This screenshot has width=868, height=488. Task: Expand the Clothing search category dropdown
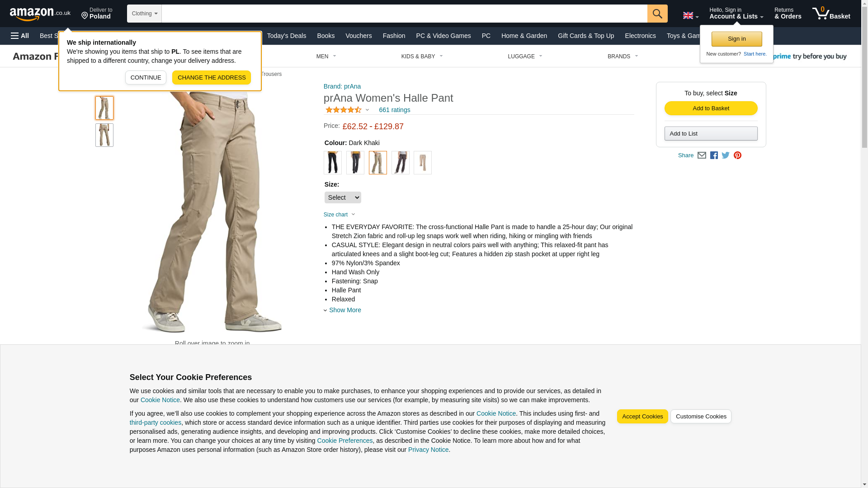(x=144, y=14)
